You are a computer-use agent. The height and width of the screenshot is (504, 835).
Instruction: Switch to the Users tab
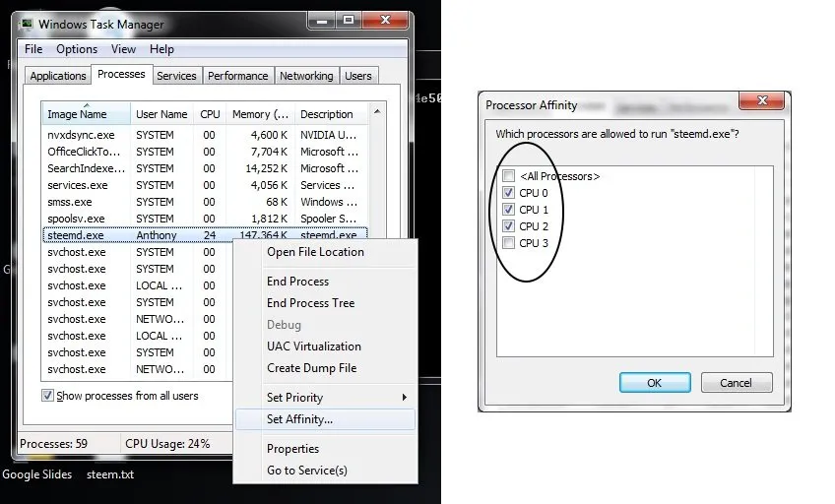click(357, 76)
